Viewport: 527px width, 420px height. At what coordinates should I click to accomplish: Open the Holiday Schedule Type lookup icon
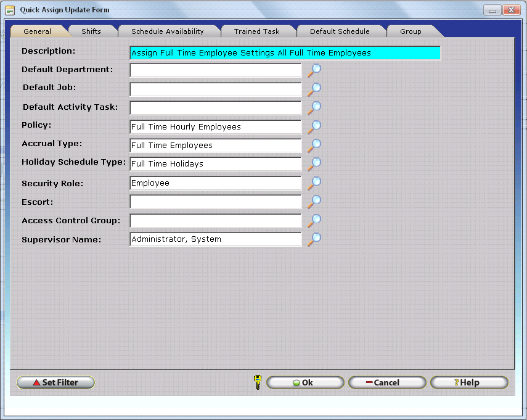tap(314, 164)
